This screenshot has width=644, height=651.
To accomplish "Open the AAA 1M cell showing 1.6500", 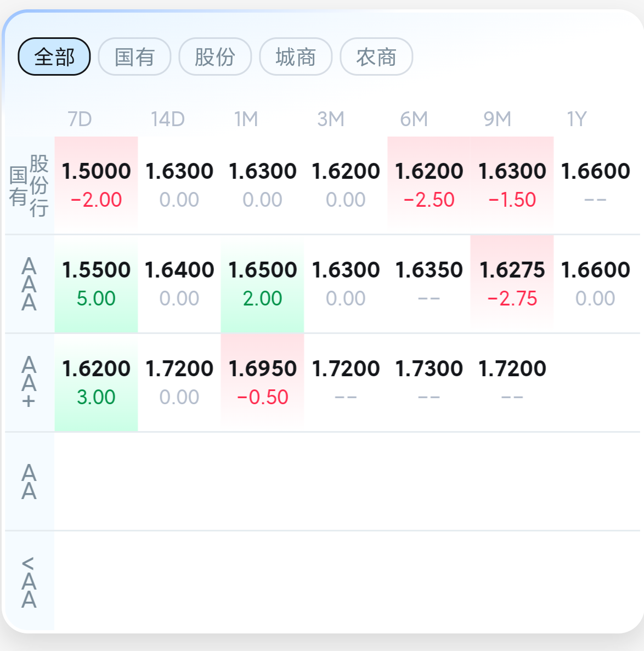I will (262, 284).
